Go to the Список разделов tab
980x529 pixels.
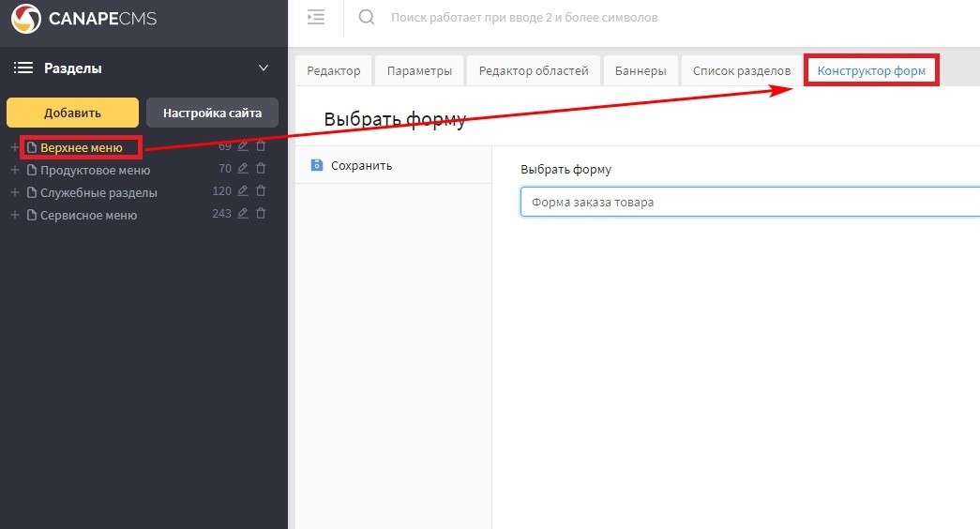point(741,71)
